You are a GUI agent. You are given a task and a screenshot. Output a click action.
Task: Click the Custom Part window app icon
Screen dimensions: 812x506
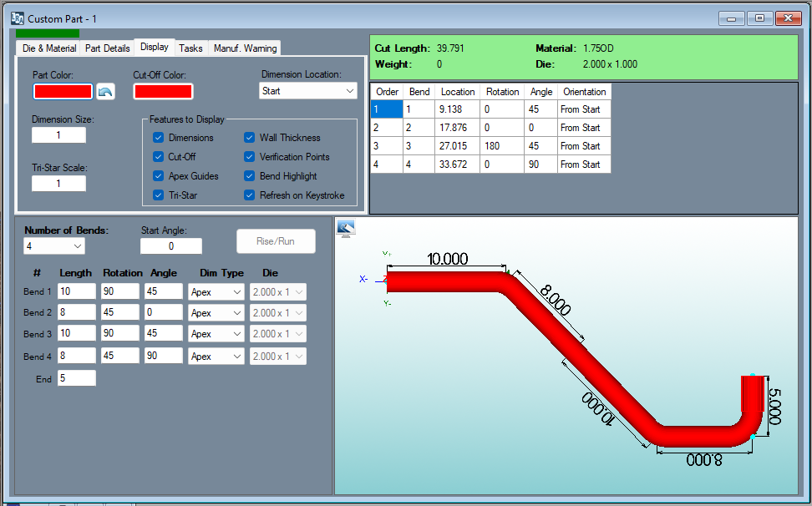pyautogui.click(x=17, y=18)
